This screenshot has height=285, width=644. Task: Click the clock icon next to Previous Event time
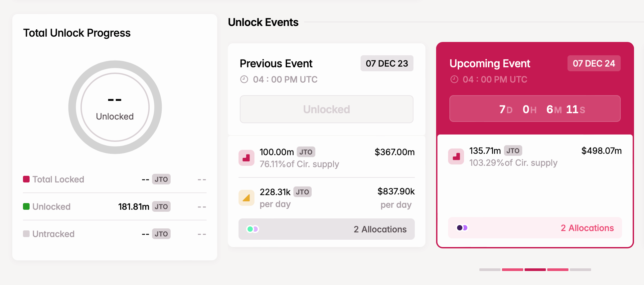244,79
